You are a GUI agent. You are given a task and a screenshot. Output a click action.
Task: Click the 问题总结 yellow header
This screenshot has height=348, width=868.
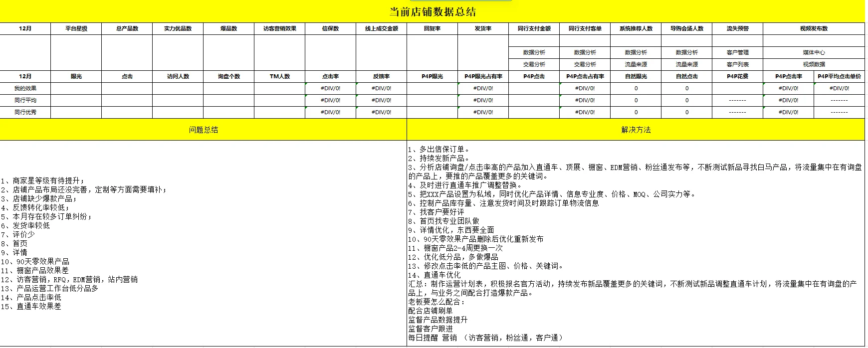(x=204, y=130)
